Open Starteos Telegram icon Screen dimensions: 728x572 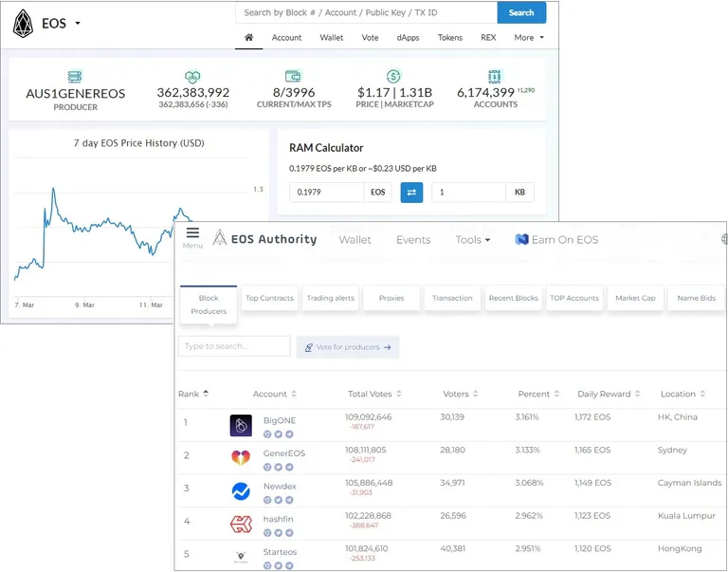289,565
